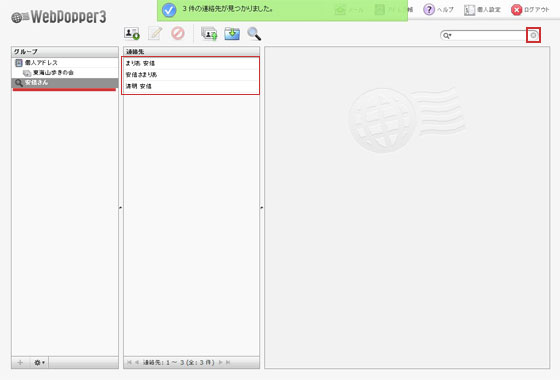Screen dimensions: 560x380
Task: Click inside the quick search field
Action: (x=489, y=35)
